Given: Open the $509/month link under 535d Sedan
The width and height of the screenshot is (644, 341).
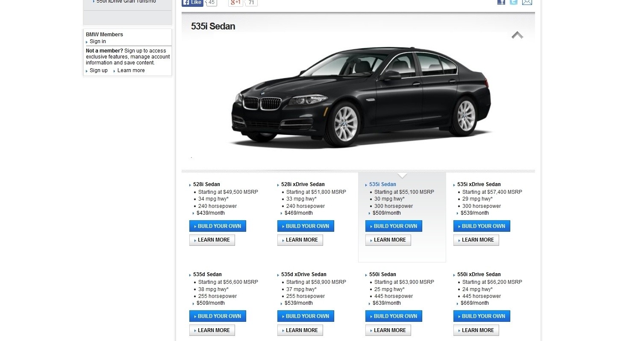Looking at the screenshot, I should 211,303.
